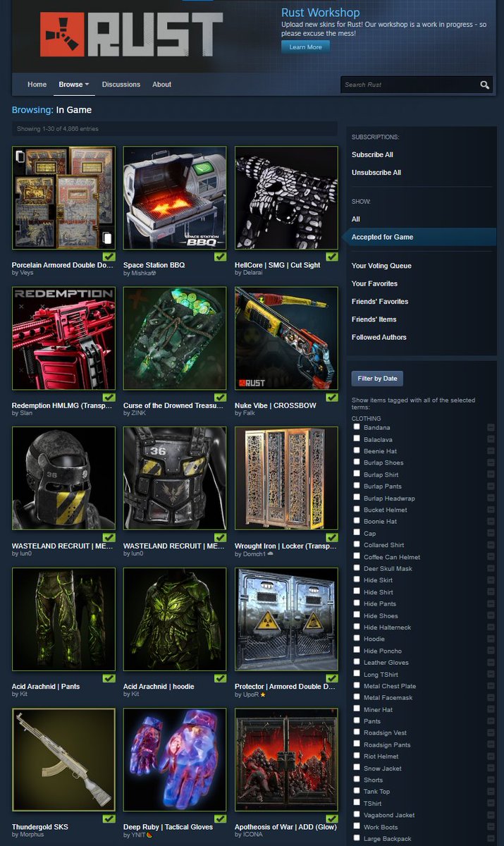
Task: Click green checkmark on Wrought Iron Locker
Action: point(332,537)
